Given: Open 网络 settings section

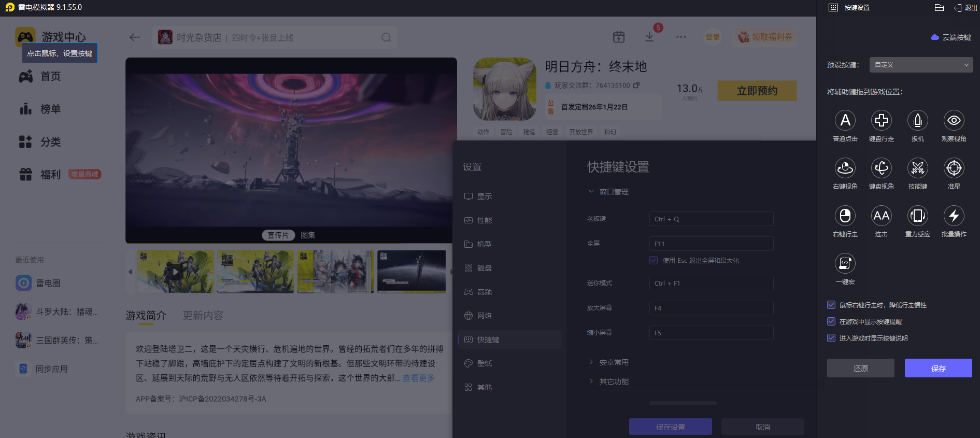Looking at the screenshot, I should click(509, 316).
